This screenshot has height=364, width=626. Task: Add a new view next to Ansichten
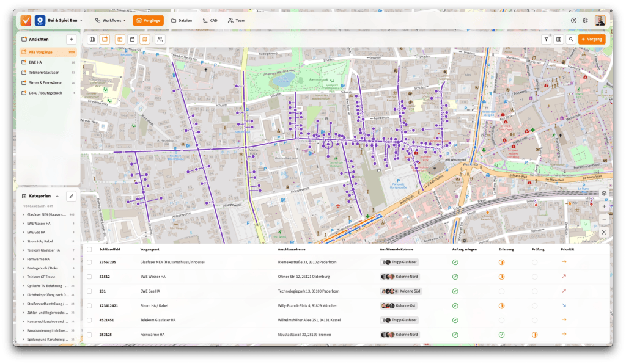pos(71,39)
